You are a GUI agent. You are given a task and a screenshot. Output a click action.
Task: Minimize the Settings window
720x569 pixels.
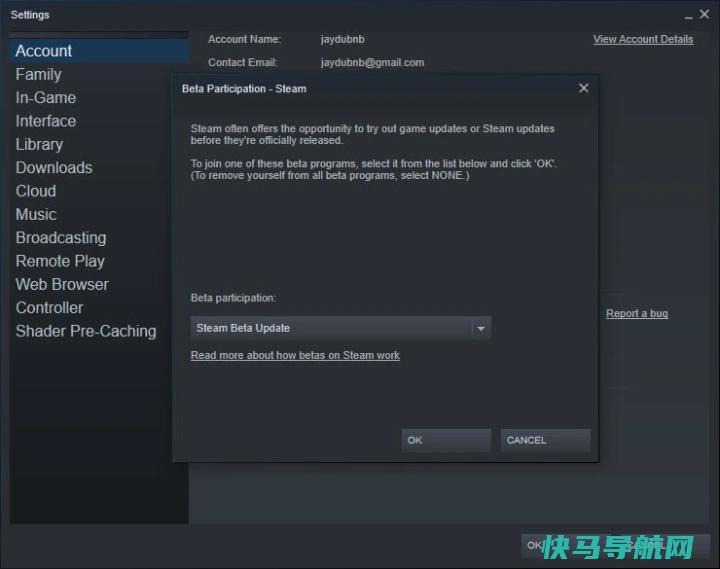click(688, 17)
